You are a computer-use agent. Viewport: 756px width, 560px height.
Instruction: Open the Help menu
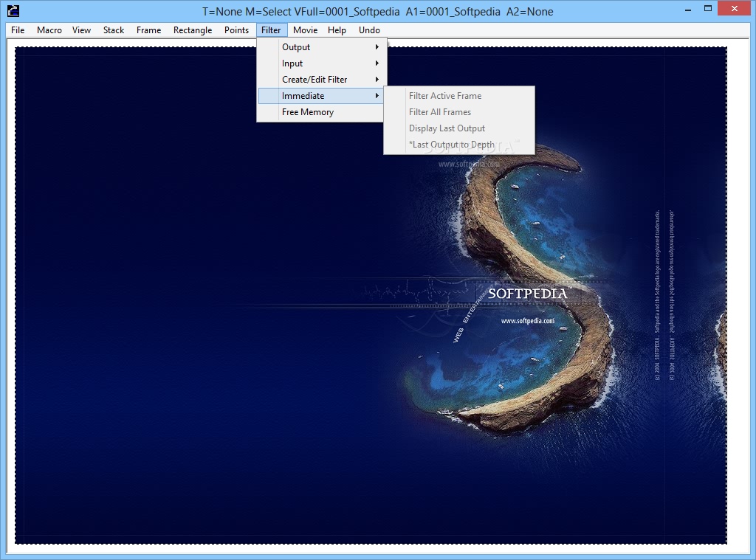click(x=337, y=30)
